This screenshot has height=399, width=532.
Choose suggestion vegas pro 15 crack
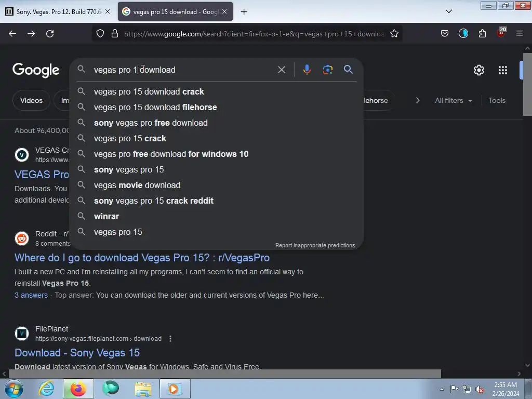coord(217,138)
